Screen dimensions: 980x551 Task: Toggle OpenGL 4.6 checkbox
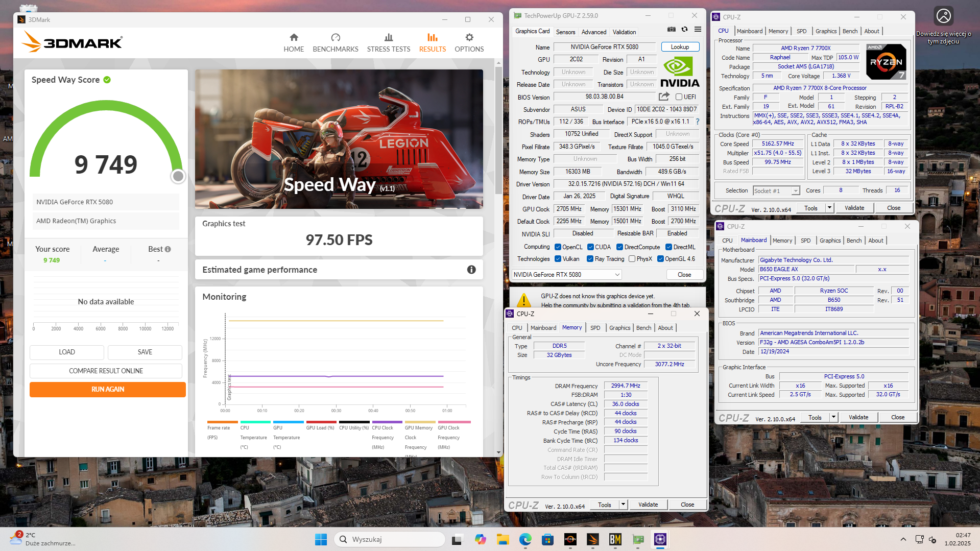click(660, 259)
